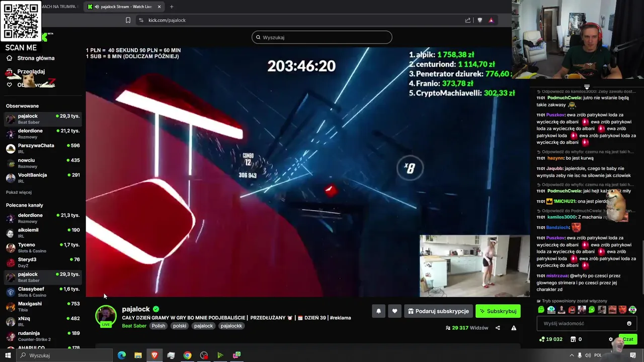Launch Microsoft Edge from the taskbar

click(122, 355)
